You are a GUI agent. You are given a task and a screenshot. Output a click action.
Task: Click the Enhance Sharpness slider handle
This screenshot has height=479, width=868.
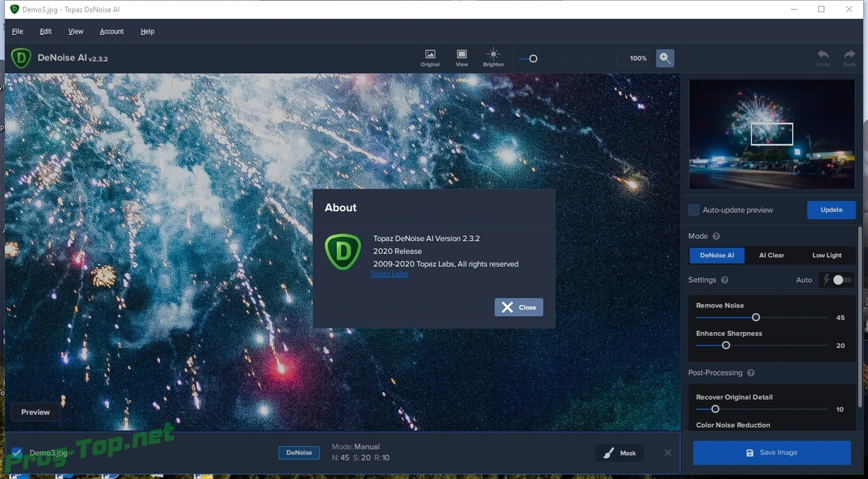pos(726,346)
